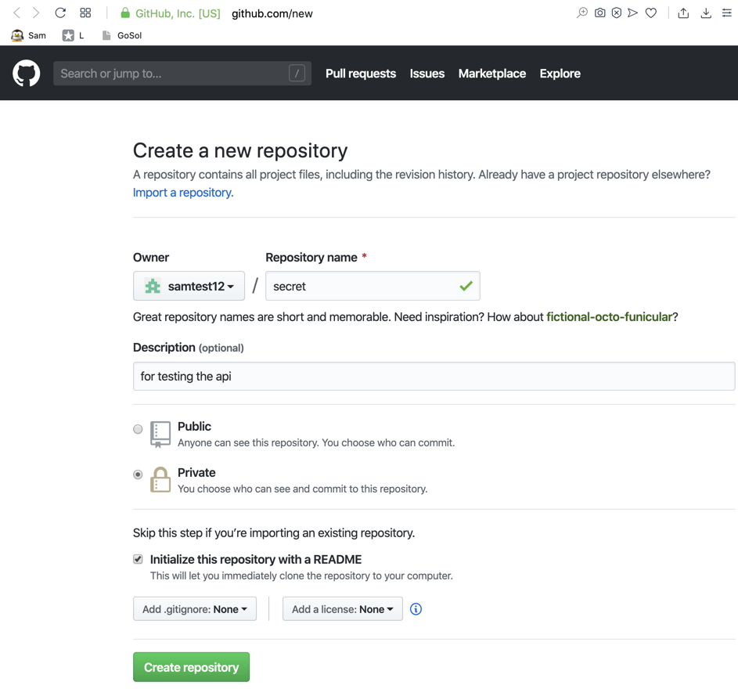The image size is (738, 700).
Task: Go to Marketplace in the nav bar
Action: point(492,74)
